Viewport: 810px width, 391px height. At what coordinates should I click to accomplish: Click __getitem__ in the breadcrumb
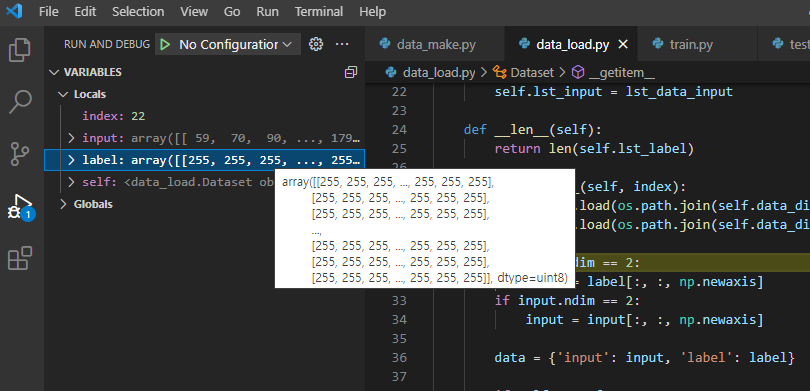tap(621, 72)
